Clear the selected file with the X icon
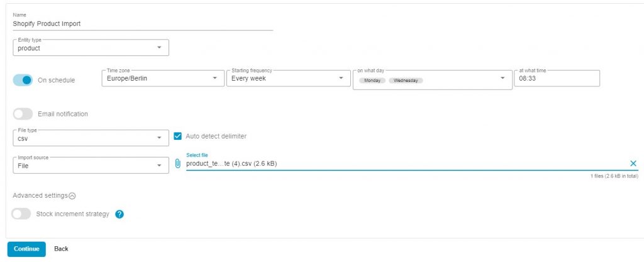Viewport: 644px width, 262px height. [x=633, y=164]
